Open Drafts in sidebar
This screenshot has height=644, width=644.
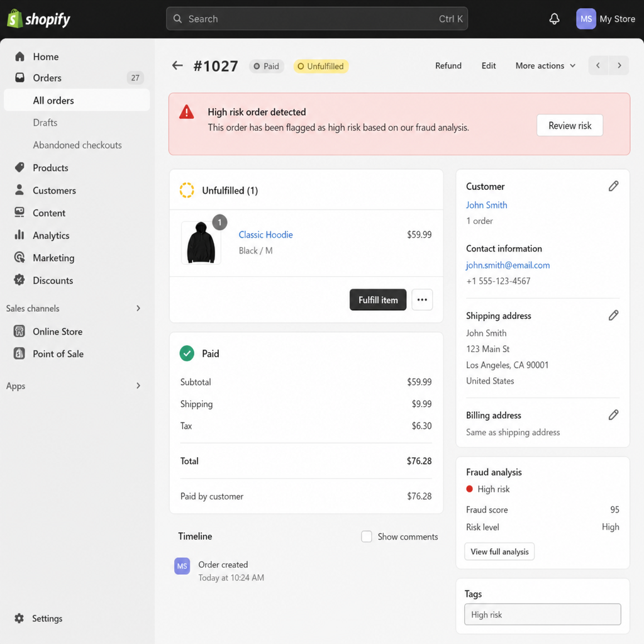pos(45,123)
